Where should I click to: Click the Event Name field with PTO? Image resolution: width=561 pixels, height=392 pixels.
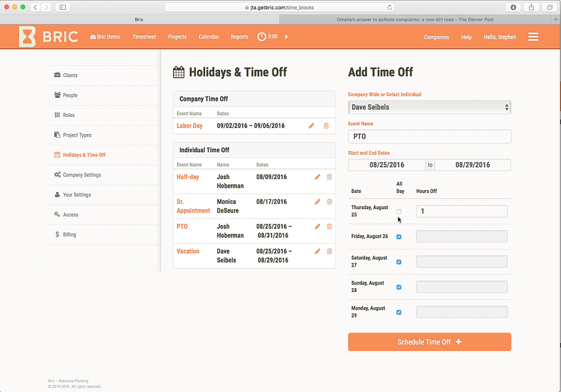(429, 137)
